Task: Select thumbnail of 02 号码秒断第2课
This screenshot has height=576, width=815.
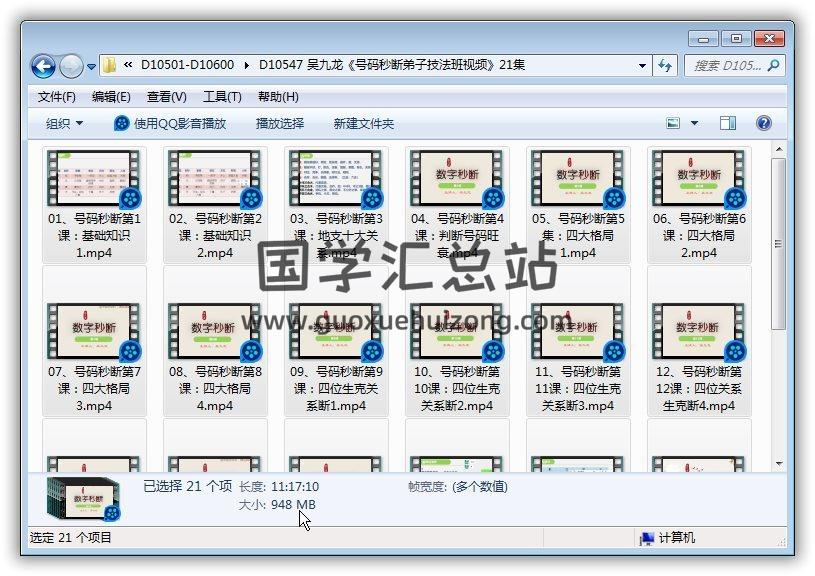Action: coord(215,178)
